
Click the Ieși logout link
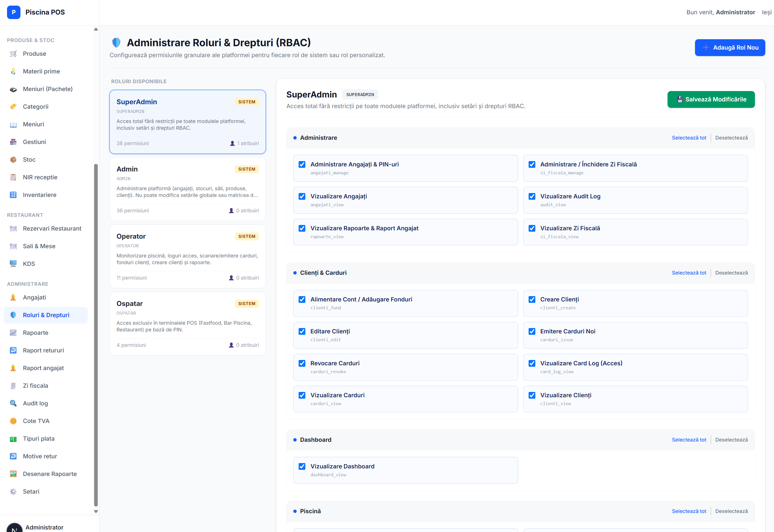pyautogui.click(x=767, y=12)
